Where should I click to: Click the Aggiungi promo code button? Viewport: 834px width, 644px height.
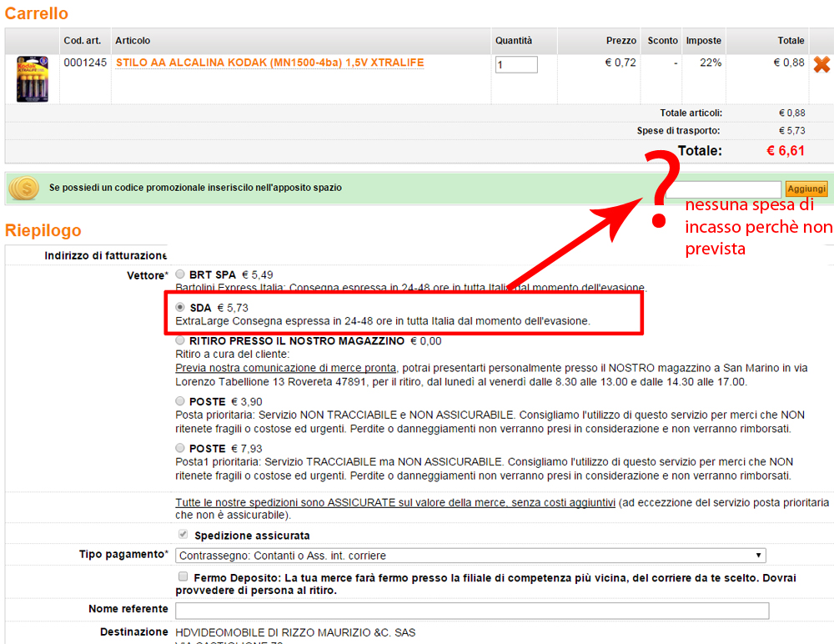click(x=806, y=189)
